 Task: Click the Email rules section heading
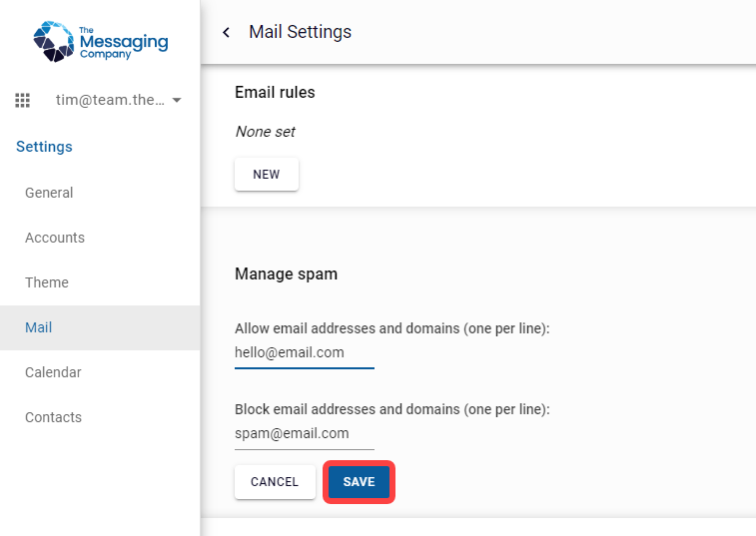275,92
